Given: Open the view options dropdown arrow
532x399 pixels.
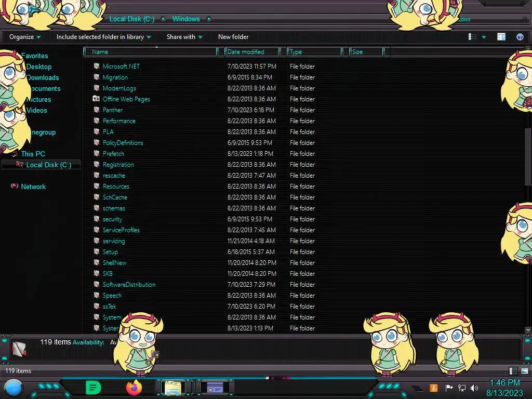Looking at the screenshot, I should (x=484, y=37).
